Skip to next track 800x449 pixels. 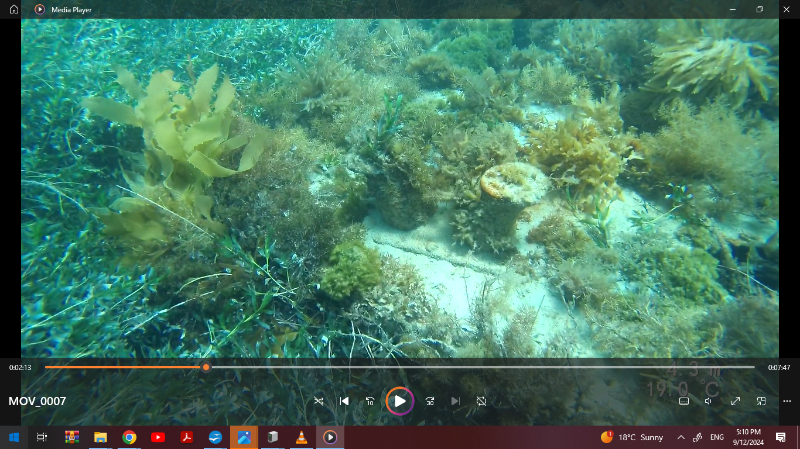point(455,401)
